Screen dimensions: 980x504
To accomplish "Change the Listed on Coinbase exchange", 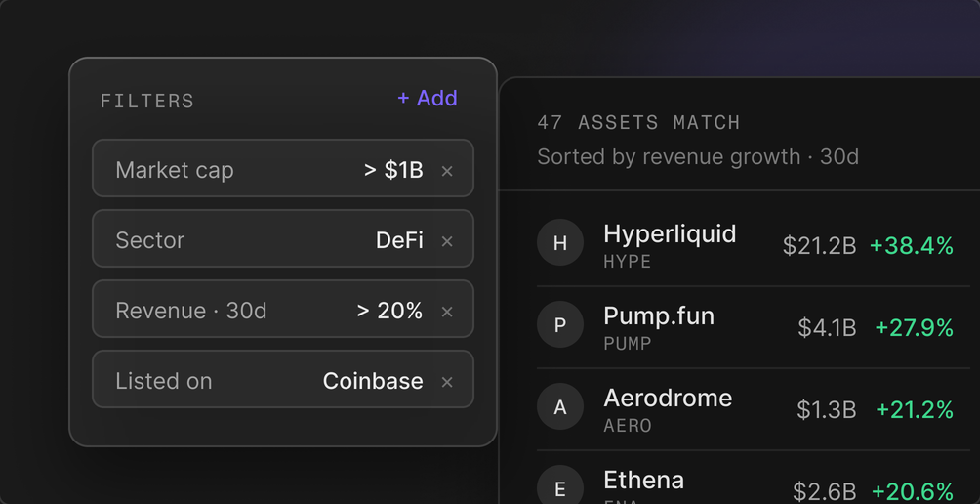I will point(373,382).
